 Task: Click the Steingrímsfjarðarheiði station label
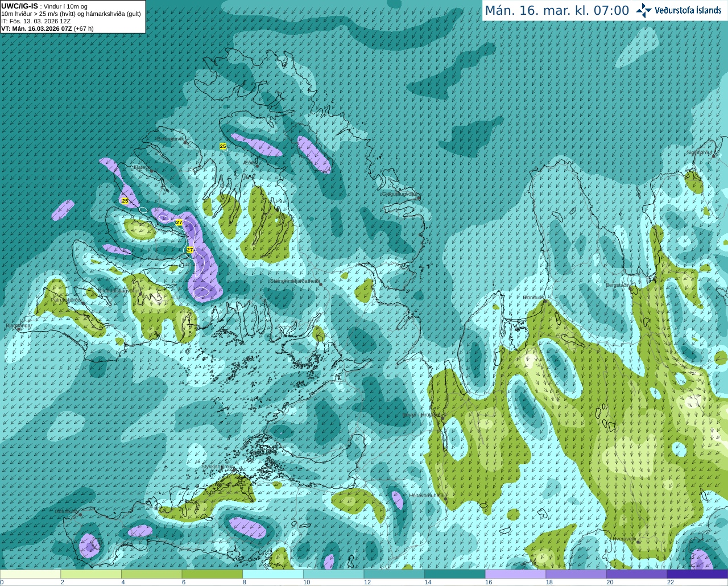click(295, 281)
